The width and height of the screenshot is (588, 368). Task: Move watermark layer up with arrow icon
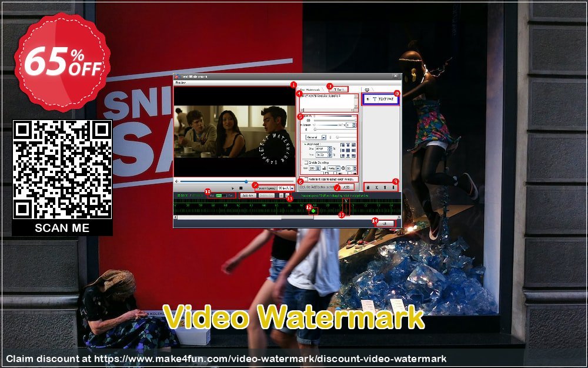click(385, 187)
